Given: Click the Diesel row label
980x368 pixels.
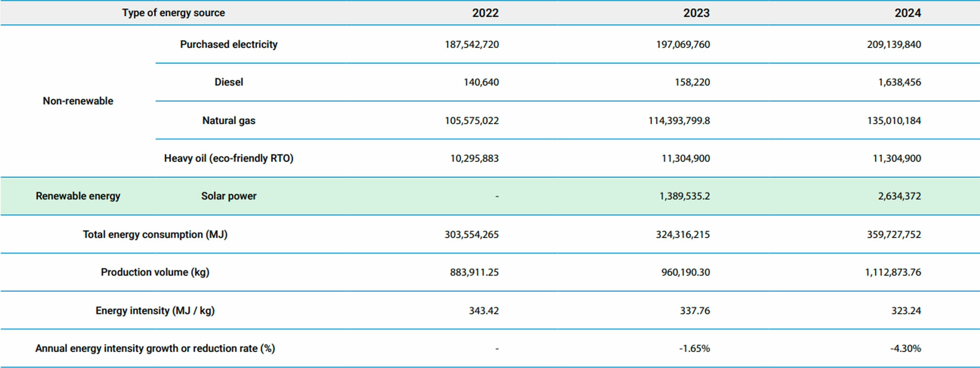Looking at the screenshot, I should (x=229, y=82).
